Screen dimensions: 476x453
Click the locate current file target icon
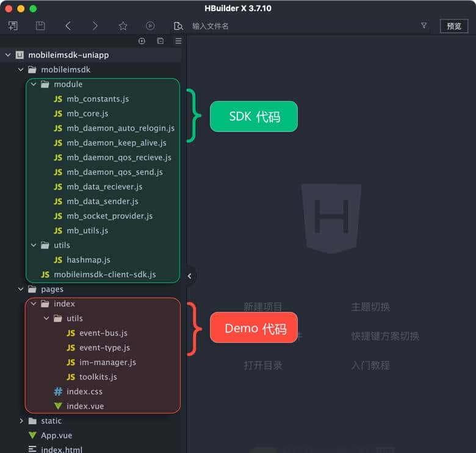tap(142, 41)
